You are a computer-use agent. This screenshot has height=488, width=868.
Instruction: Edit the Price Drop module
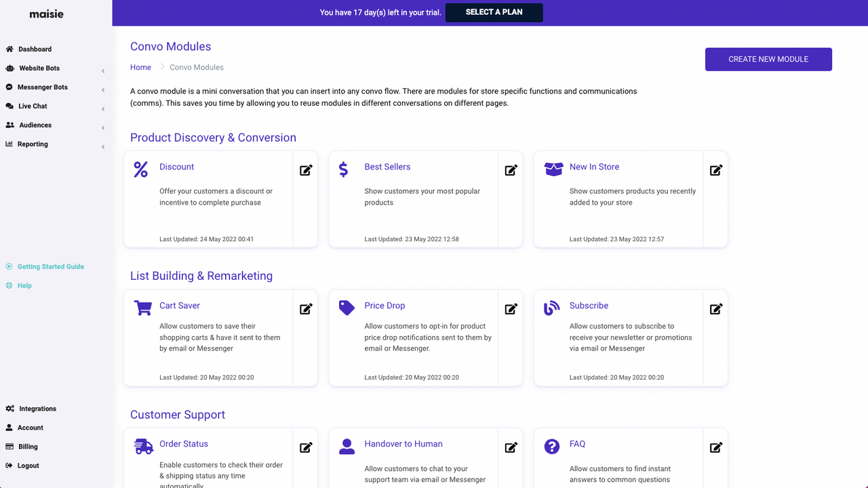[511, 308]
